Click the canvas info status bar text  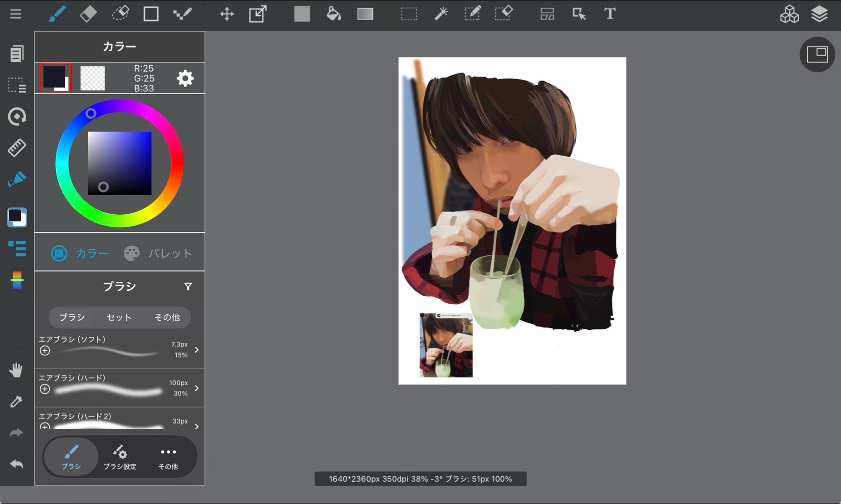[420, 479]
